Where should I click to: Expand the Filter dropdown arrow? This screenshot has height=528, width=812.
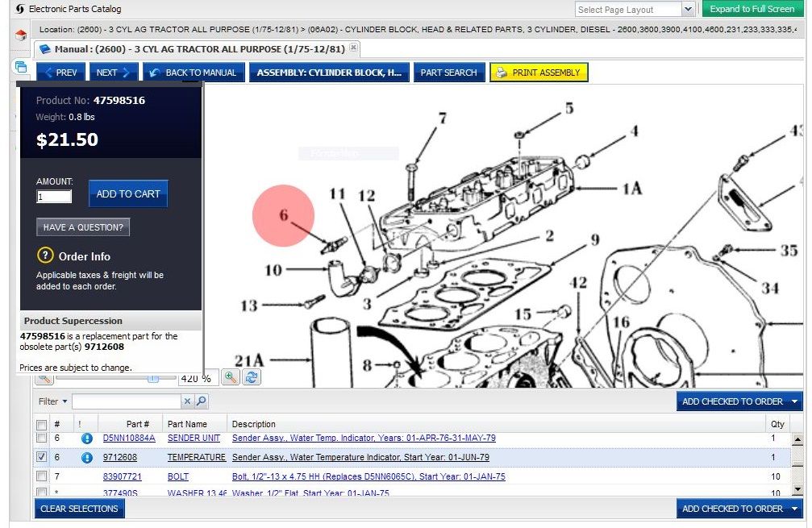(65, 401)
